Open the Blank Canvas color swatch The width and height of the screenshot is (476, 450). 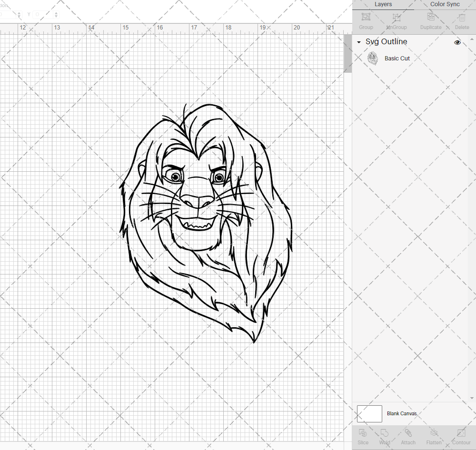(x=369, y=413)
